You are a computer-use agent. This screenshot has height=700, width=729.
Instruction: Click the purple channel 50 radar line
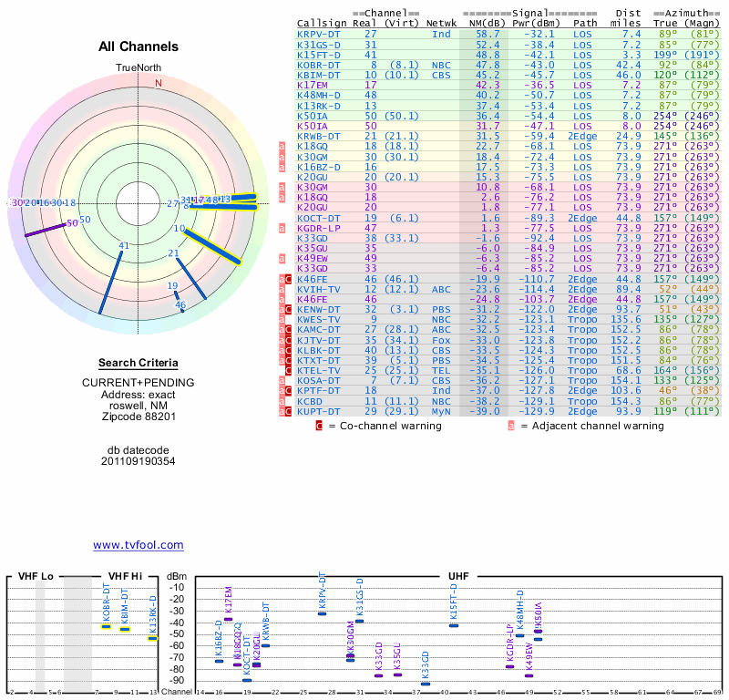[x=50, y=228]
